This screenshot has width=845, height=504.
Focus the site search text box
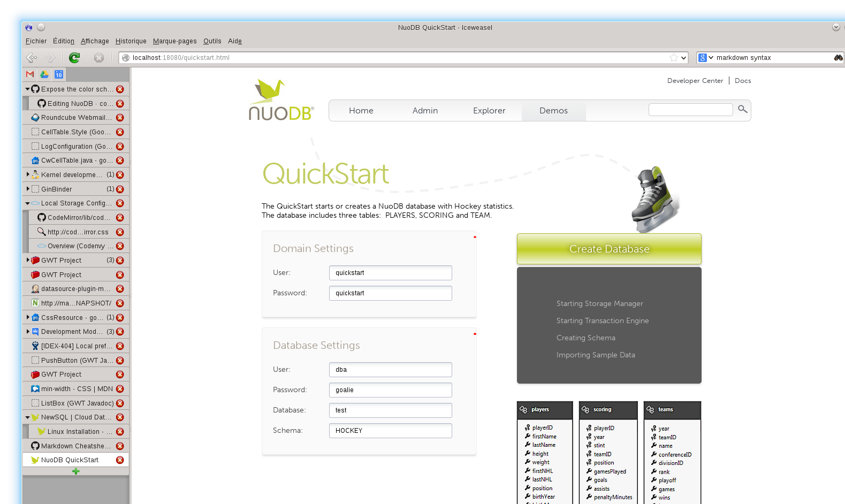pyautogui.click(x=690, y=110)
